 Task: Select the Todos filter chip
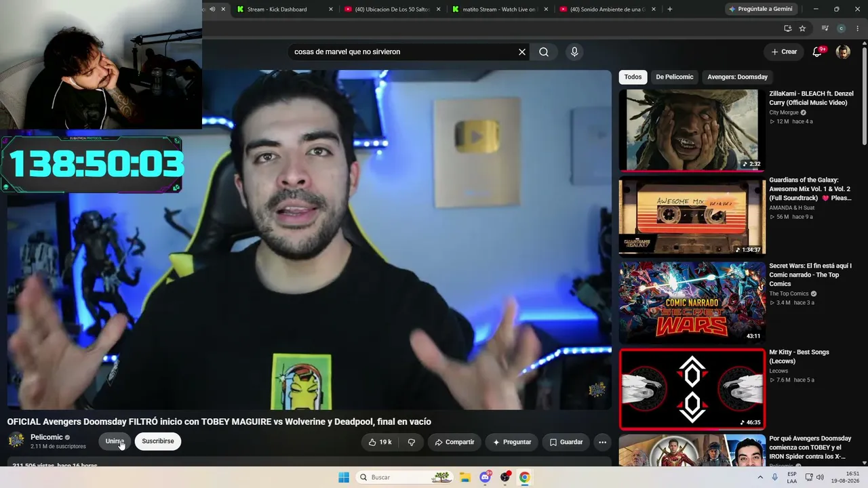(633, 77)
